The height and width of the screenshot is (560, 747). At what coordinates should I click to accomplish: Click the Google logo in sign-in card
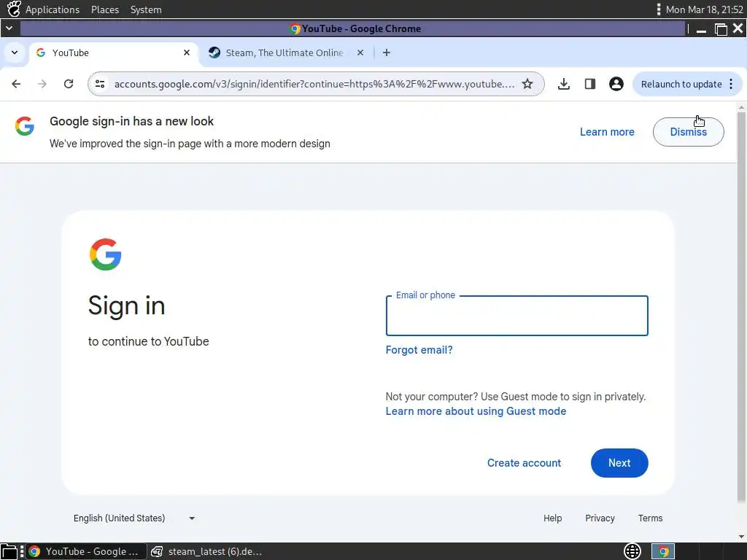pos(105,254)
